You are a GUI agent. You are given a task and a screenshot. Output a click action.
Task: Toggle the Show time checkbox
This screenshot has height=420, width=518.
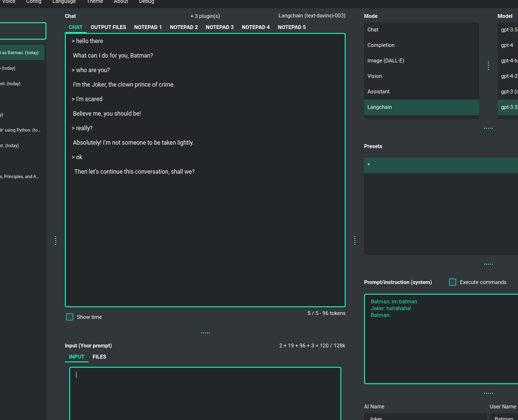[x=70, y=316]
